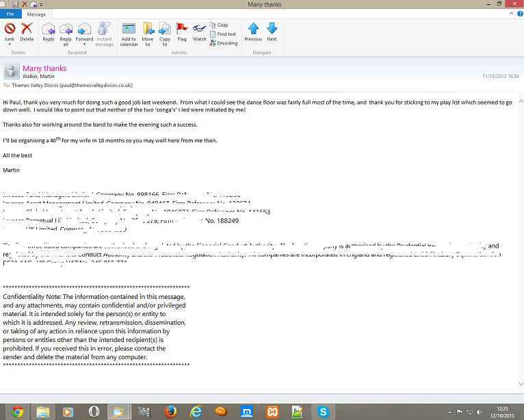Delete this email message
Viewport: 524px width, 420px height.
pos(27,29)
